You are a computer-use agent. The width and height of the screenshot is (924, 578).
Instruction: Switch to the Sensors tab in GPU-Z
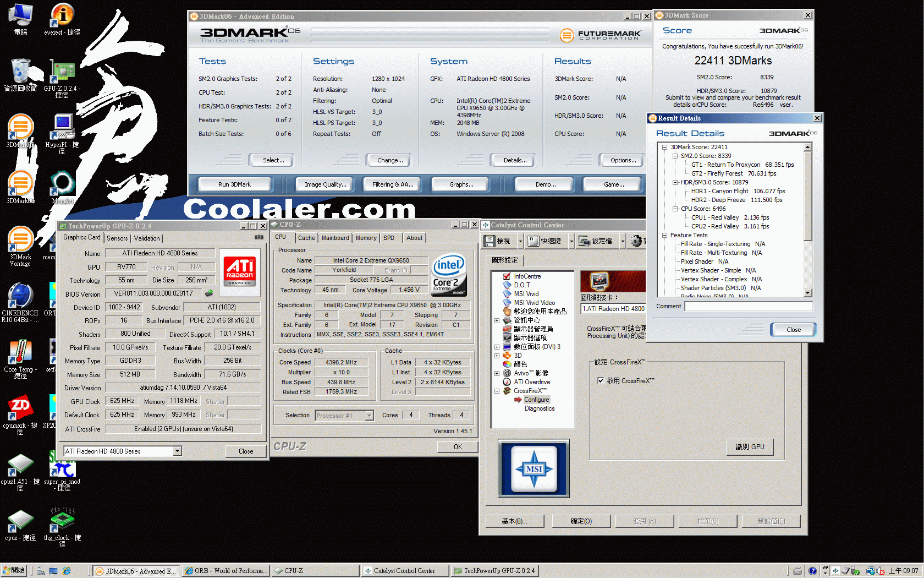pyautogui.click(x=117, y=238)
